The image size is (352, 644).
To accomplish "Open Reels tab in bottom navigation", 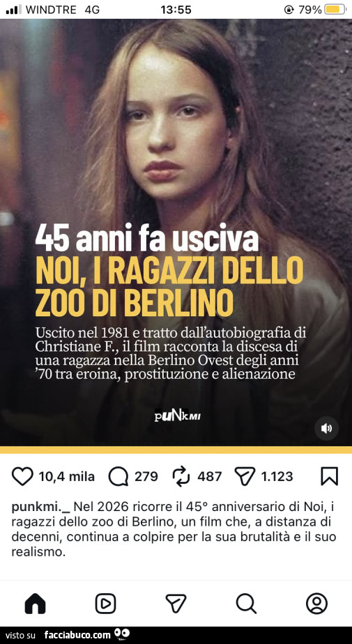I will (x=106, y=604).
